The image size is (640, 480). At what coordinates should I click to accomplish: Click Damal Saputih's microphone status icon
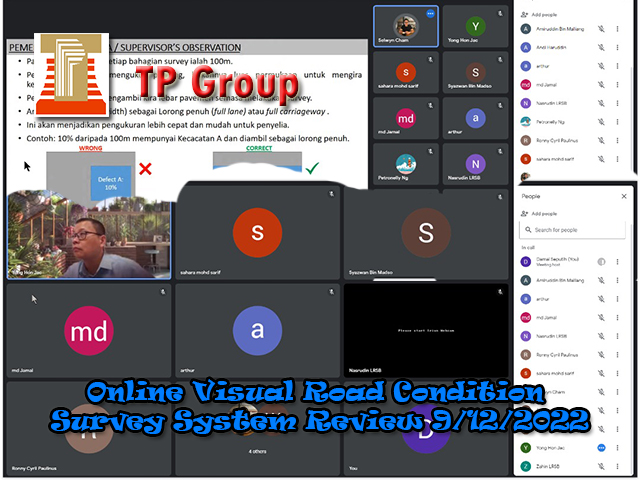[x=601, y=260]
